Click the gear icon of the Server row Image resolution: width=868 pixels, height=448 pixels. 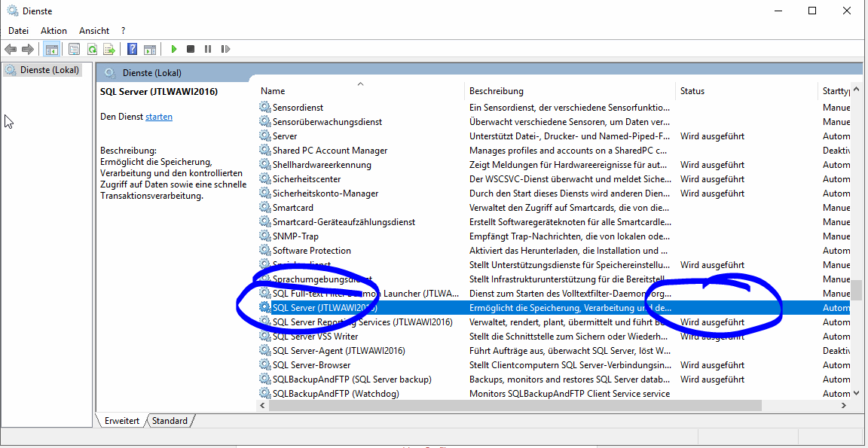coord(265,136)
